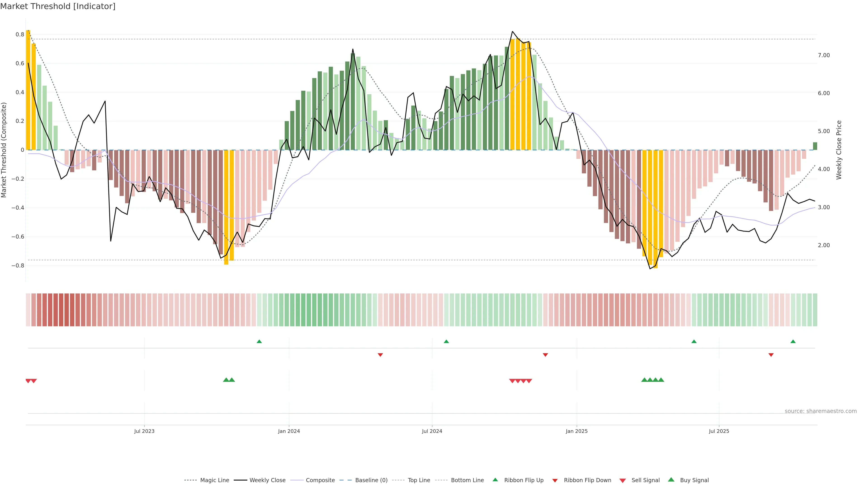868x488 pixels.
Task: Click Ribbon Flip Down legend triangle
Action: (x=555, y=481)
